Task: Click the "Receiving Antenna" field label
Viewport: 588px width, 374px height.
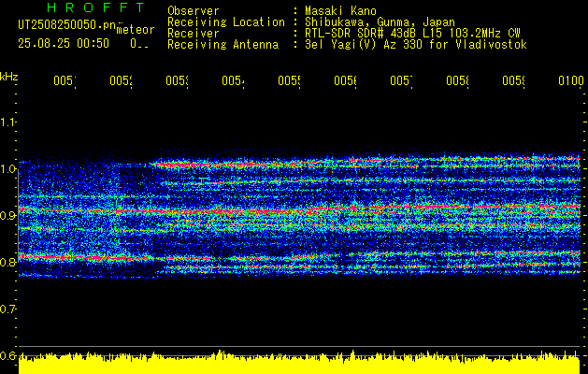Action: tap(223, 45)
